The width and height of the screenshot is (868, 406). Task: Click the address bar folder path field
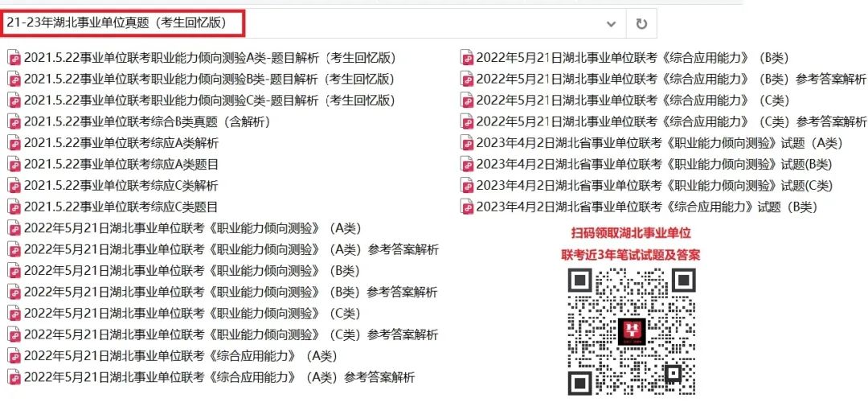click(313, 24)
